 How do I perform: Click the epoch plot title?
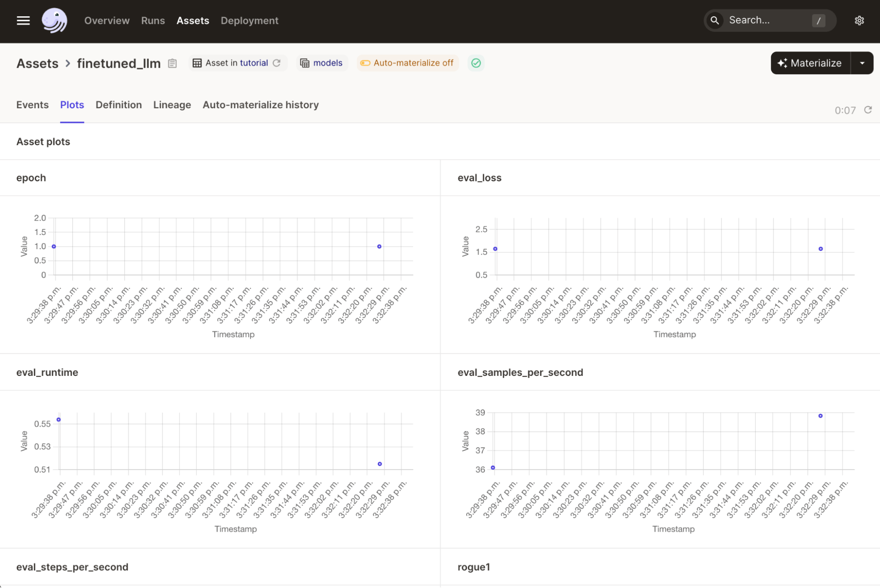pos(31,178)
